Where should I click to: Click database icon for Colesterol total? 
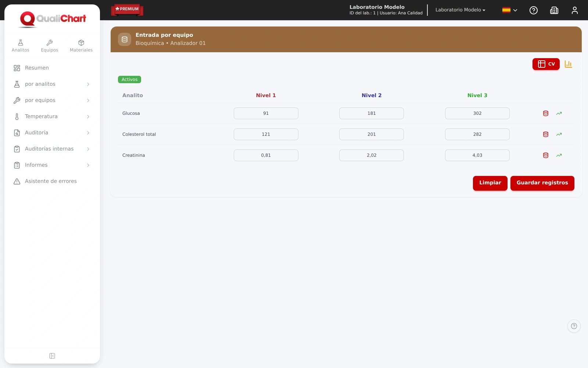point(546,134)
